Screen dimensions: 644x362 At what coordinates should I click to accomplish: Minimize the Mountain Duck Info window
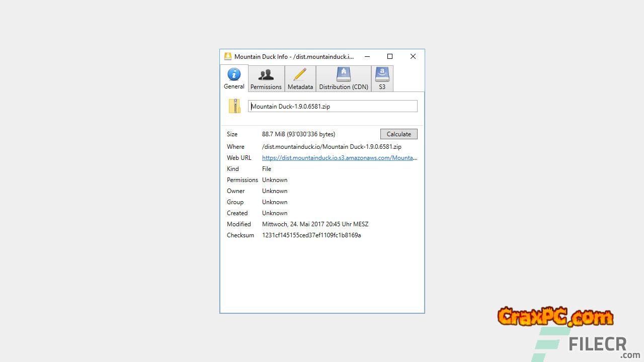point(367,56)
